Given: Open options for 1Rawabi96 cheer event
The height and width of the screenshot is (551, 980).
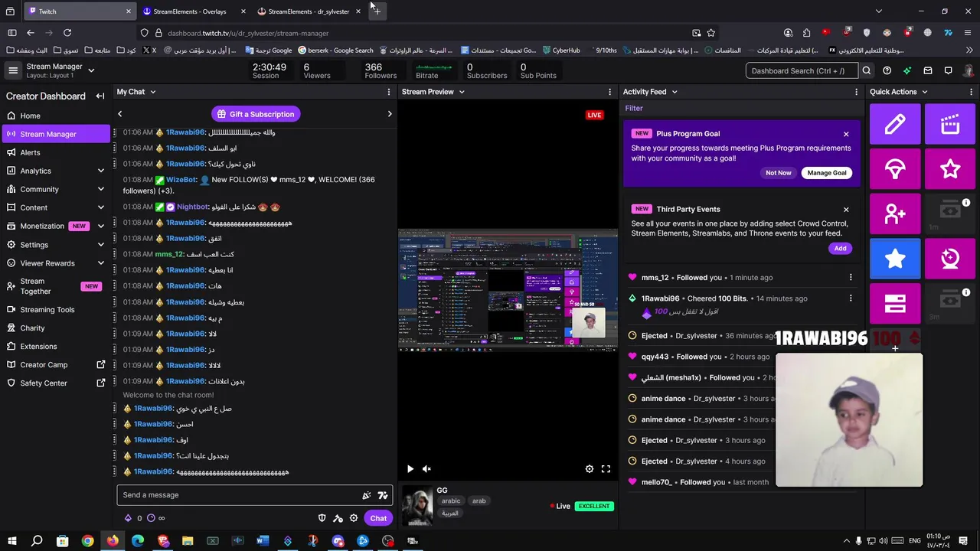Looking at the screenshot, I should coord(851,298).
